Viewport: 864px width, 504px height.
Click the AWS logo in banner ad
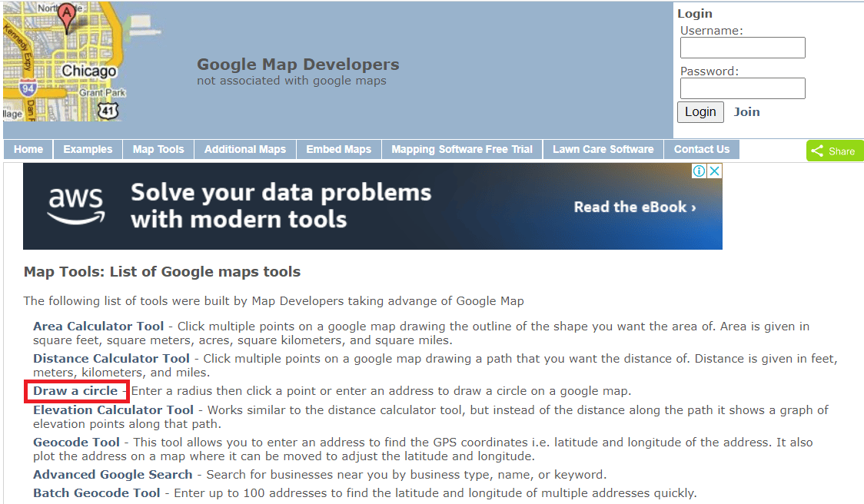(x=76, y=205)
